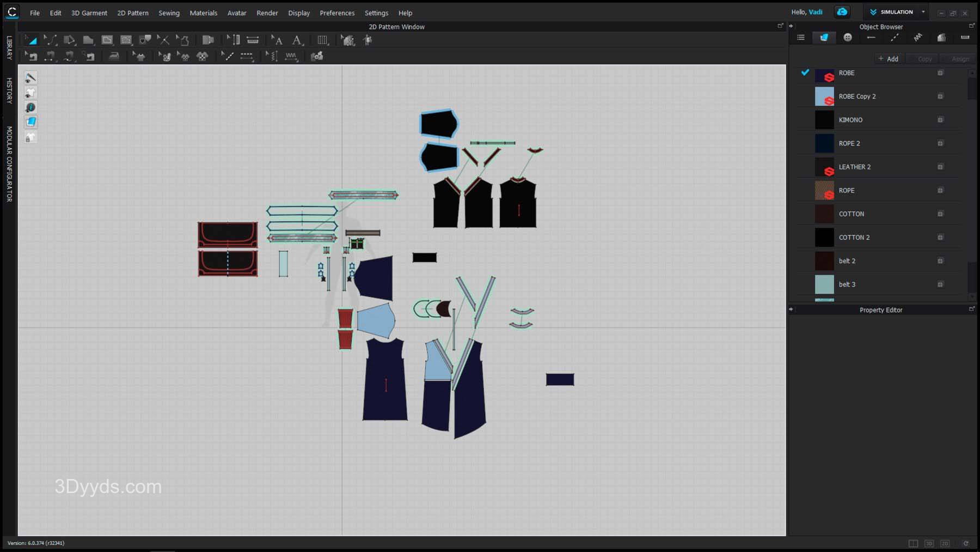Toggle seam line visibility icon in canvas
980x552 pixels.
[x=31, y=78]
